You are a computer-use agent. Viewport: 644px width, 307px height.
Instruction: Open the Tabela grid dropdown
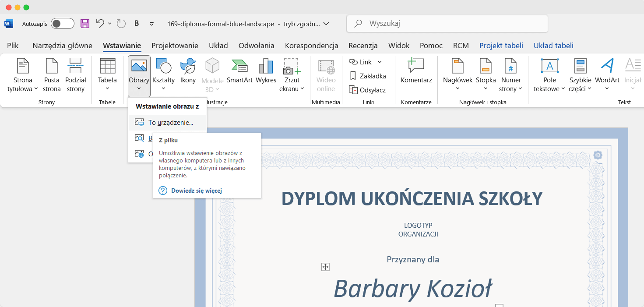pos(107,75)
